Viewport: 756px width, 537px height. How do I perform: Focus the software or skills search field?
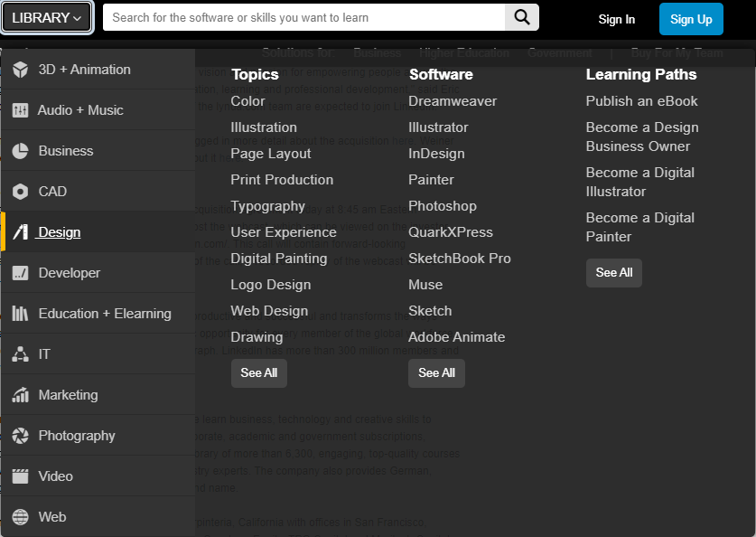(x=304, y=17)
